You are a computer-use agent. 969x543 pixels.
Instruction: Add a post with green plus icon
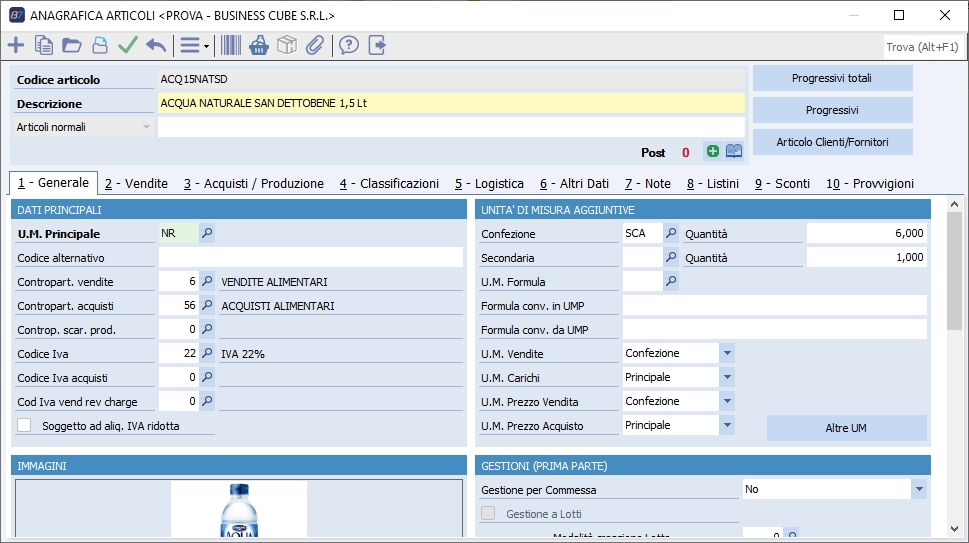(712, 151)
